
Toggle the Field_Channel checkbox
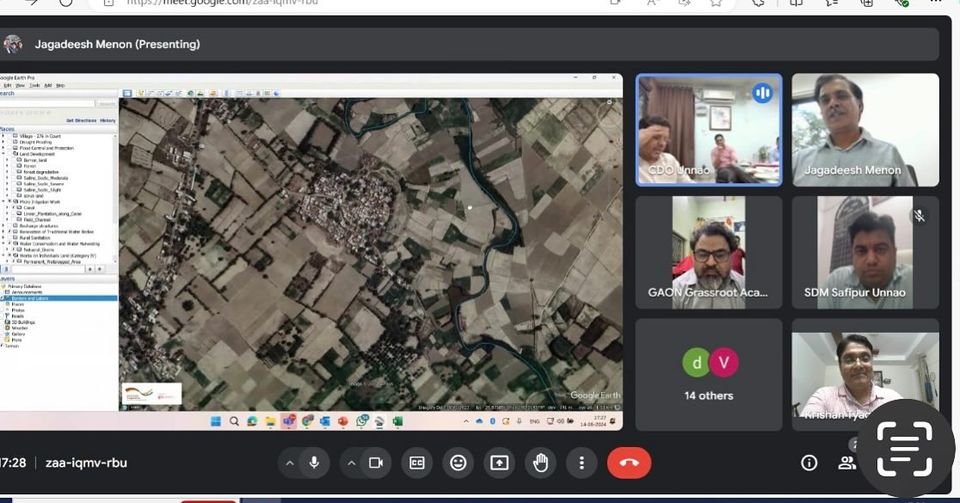(13, 220)
